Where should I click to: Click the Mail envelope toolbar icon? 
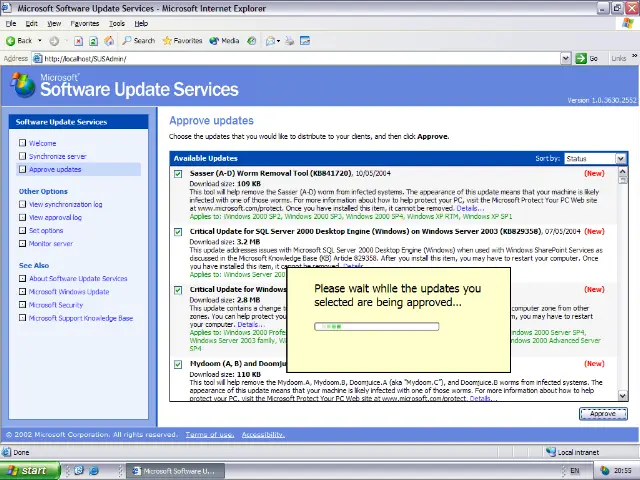point(270,41)
